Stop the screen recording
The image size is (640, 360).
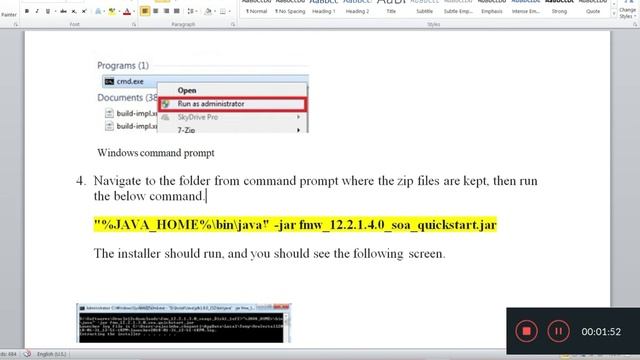point(527,331)
